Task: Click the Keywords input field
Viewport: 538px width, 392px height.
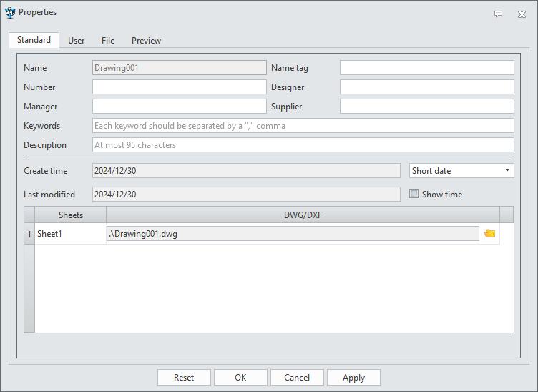Action: (x=303, y=126)
